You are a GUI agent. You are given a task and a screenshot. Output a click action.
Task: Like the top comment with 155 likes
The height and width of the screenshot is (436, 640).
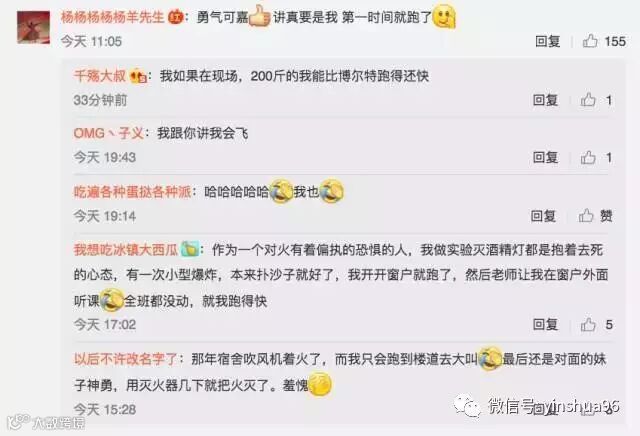590,41
